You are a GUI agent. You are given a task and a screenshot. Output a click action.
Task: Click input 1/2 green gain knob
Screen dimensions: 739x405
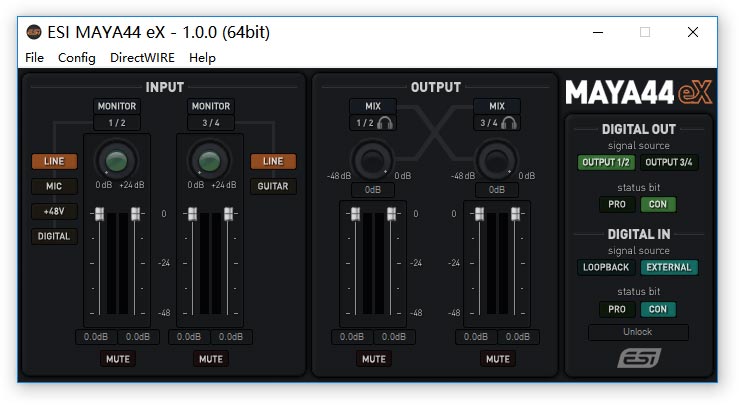(x=116, y=161)
